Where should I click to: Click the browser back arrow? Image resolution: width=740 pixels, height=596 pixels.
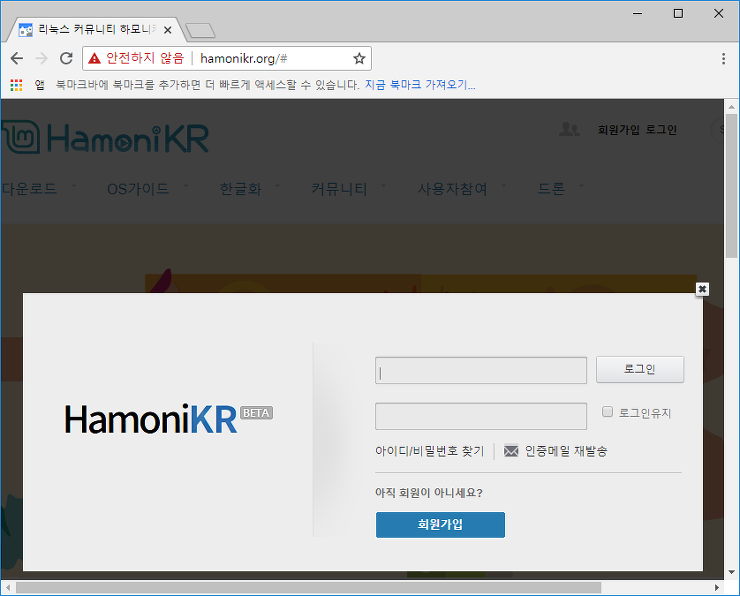coord(17,59)
